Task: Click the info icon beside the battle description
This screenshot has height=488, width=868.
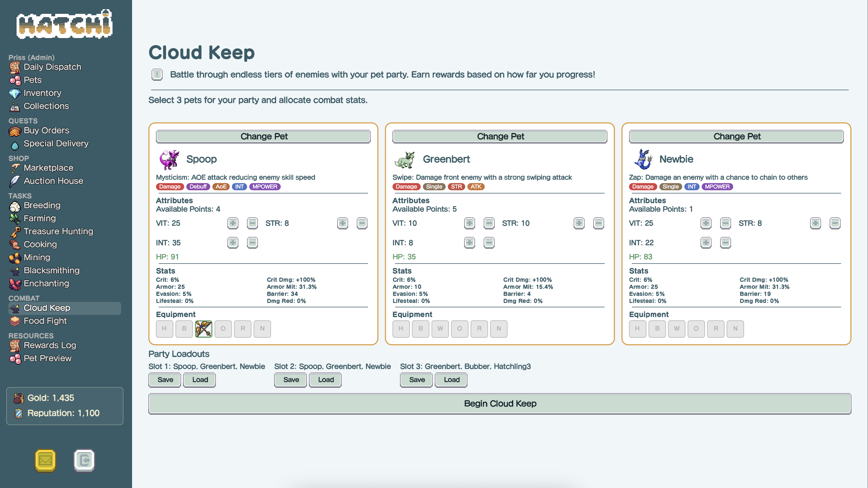Action: point(157,74)
